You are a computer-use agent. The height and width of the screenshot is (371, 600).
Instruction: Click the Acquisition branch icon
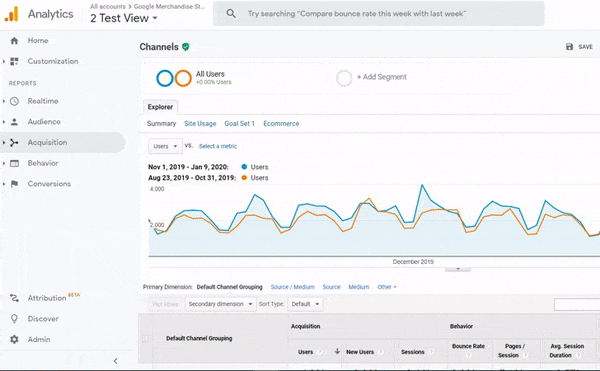pyautogui.click(x=14, y=142)
